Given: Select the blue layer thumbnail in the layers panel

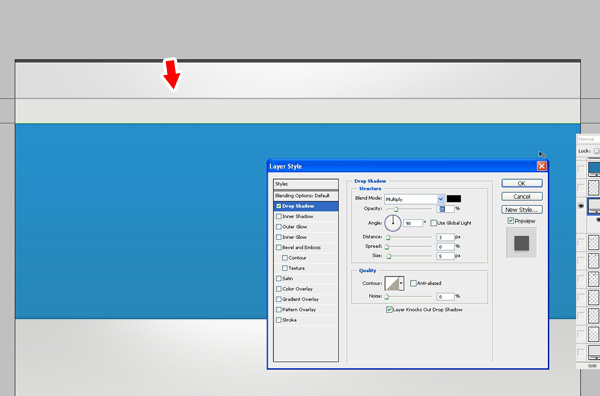Looking at the screenshot, I should [594, 169].
